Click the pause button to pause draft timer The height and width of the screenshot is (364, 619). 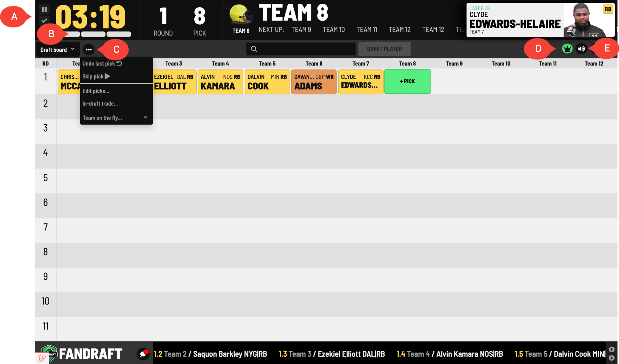(x=44, y=9)
